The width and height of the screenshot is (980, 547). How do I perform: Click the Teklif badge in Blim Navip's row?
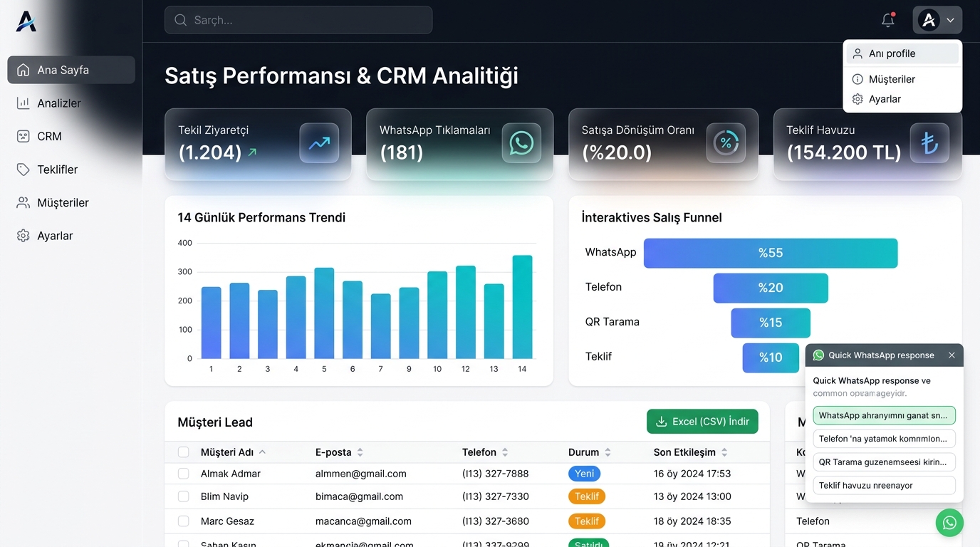(x=587, y=496)
